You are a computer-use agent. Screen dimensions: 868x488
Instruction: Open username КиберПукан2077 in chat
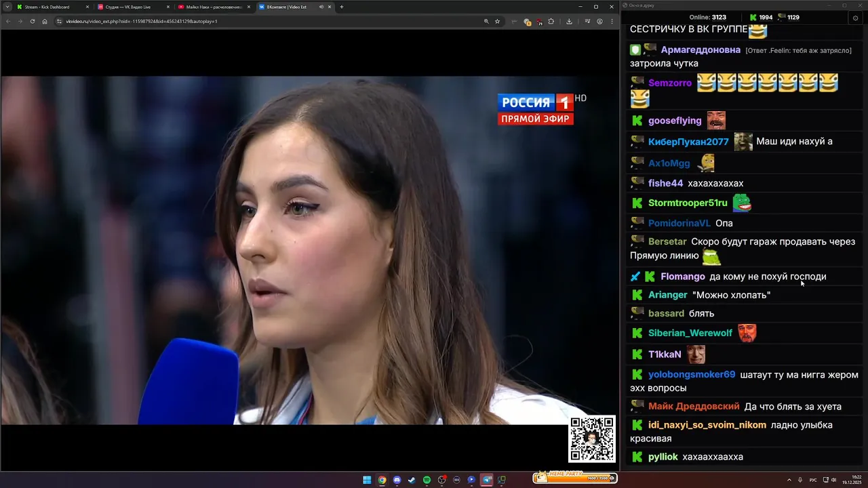pyautogui.click(x=688, y=142)
